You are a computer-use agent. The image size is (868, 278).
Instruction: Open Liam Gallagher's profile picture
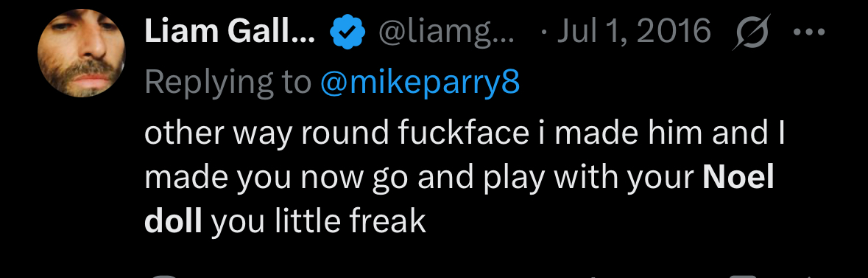82,53
